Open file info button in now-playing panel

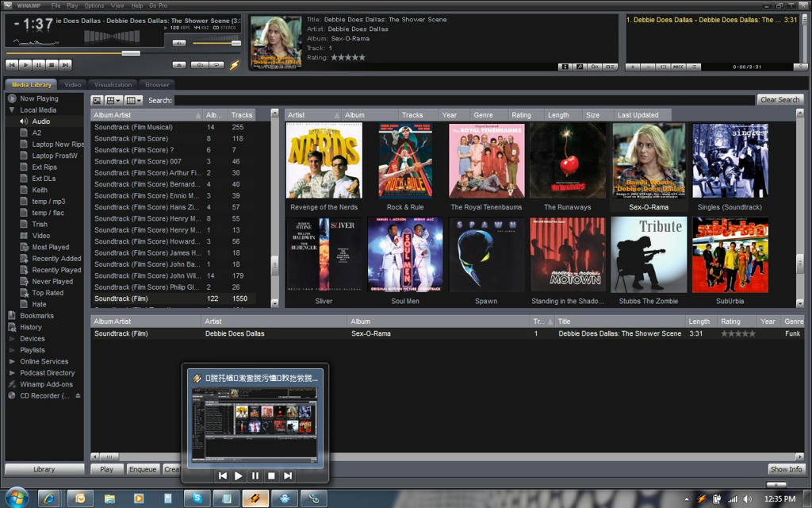tap(565, 67)
